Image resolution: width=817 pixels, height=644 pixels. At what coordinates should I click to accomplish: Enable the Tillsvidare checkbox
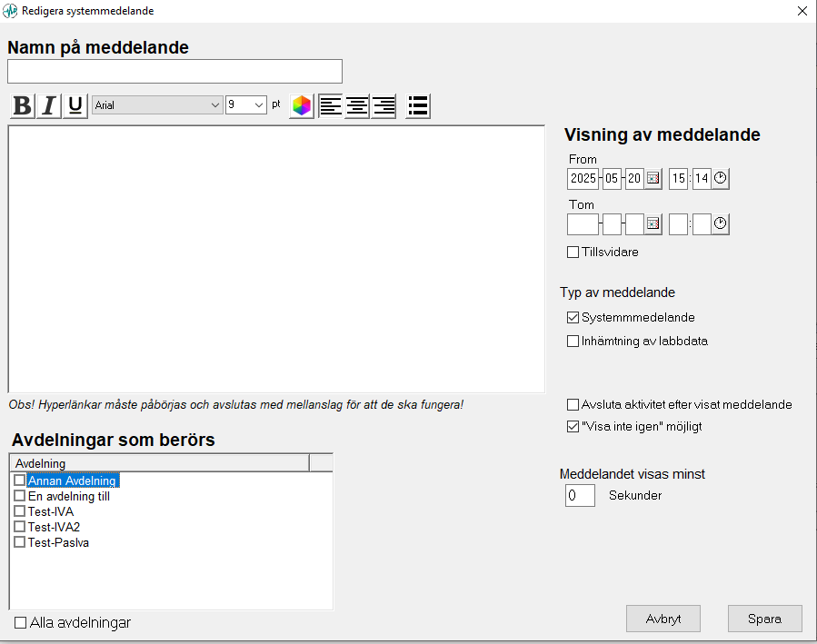click(573, 252)
